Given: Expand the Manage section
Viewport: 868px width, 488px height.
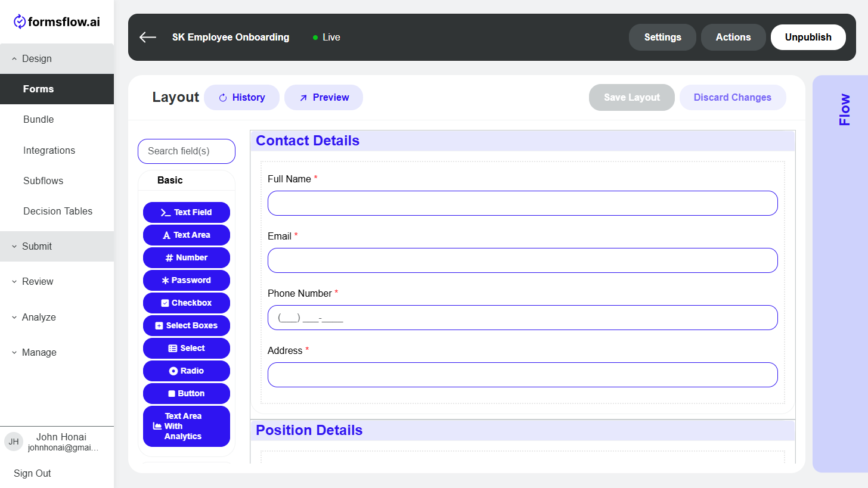Looking at the screenshot, I should point(57,352).
